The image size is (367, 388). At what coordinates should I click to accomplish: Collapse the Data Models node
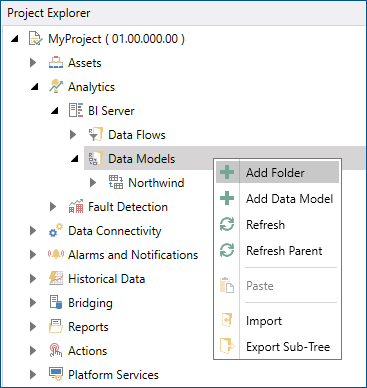75,159
